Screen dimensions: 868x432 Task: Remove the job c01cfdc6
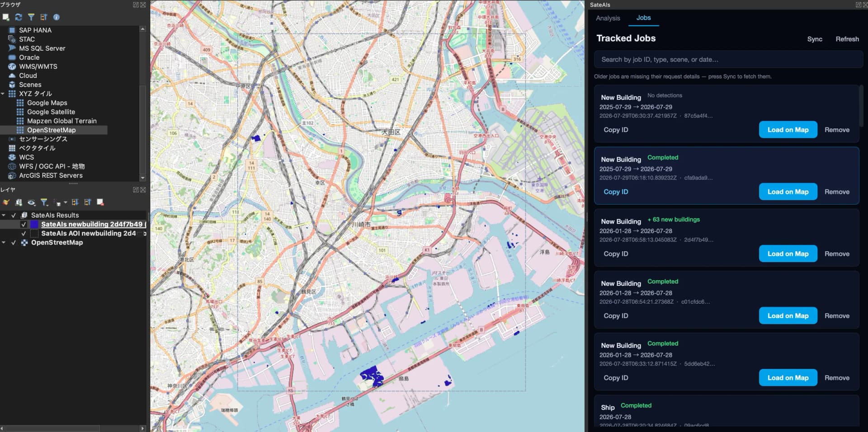pyautogui.click(x=837, y=316)
